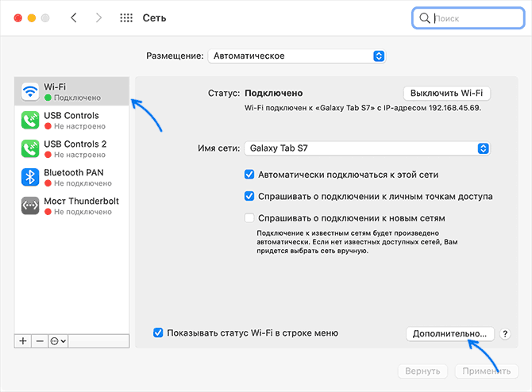The height and width of the screenshot is (392, 532).
Task: Click IP-адресом 192.168.45.69 status line
Action: click(x=363, y=108)
